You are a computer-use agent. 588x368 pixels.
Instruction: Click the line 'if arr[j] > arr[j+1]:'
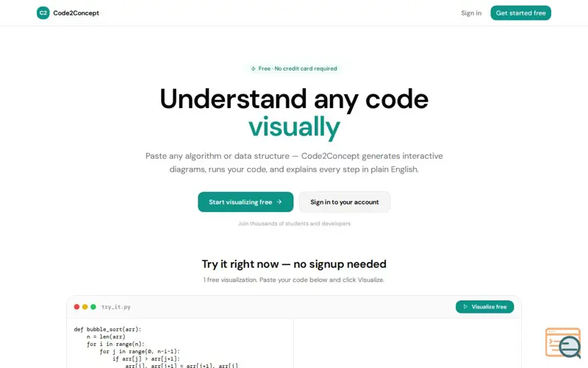coord(146,358)
